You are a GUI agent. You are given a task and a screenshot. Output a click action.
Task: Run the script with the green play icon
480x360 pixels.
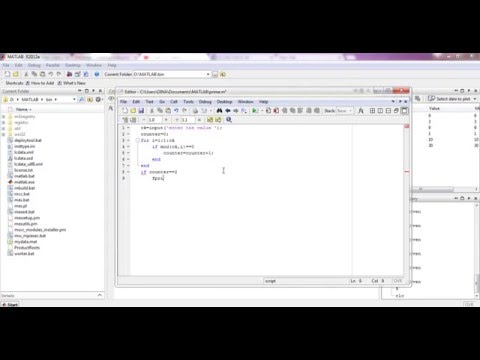coord(255,111)
